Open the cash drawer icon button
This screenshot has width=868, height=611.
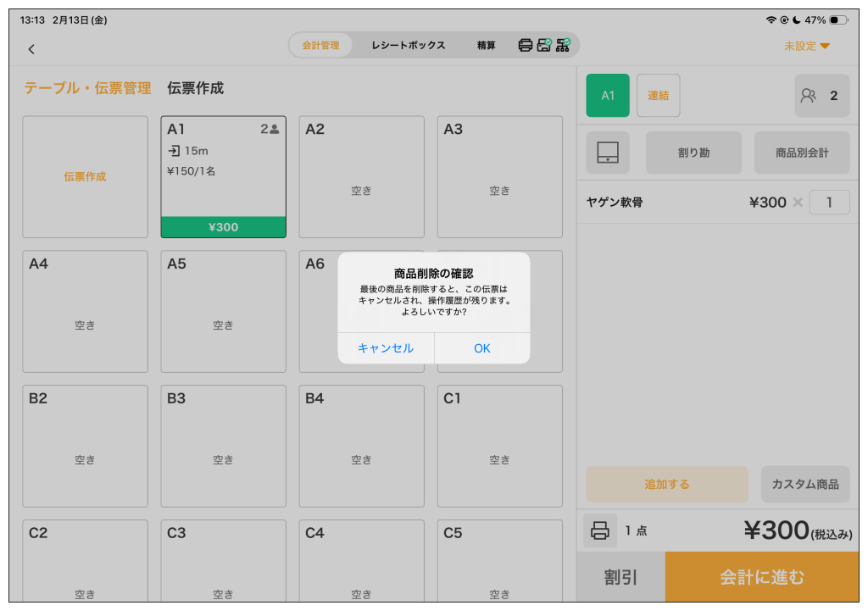click(x=608, y=153)
